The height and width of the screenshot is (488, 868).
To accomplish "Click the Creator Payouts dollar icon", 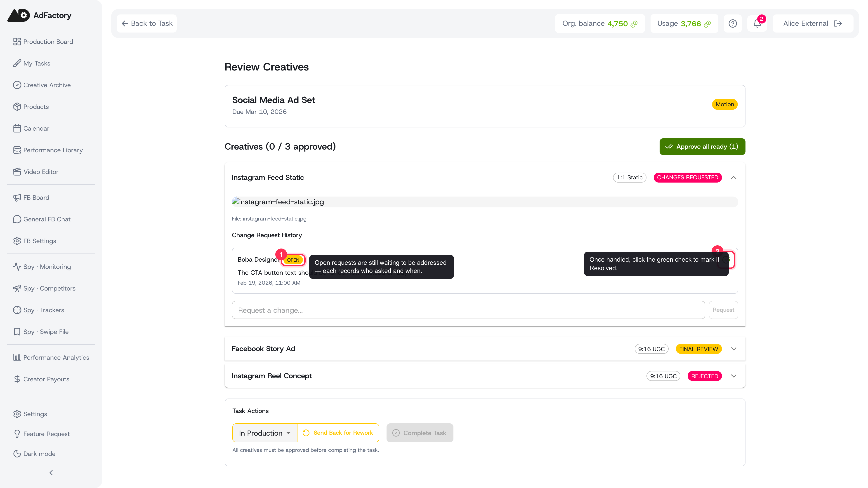I will point(17,379).
